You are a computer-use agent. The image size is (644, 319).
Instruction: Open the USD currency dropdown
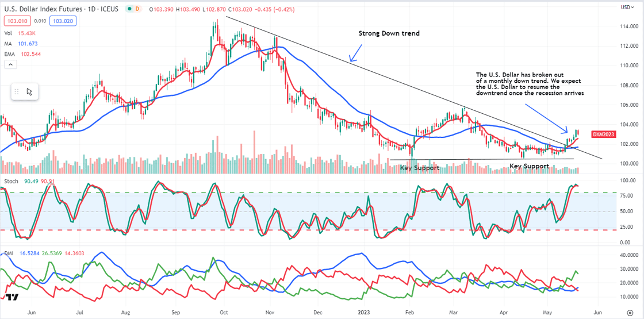[627, 7]
